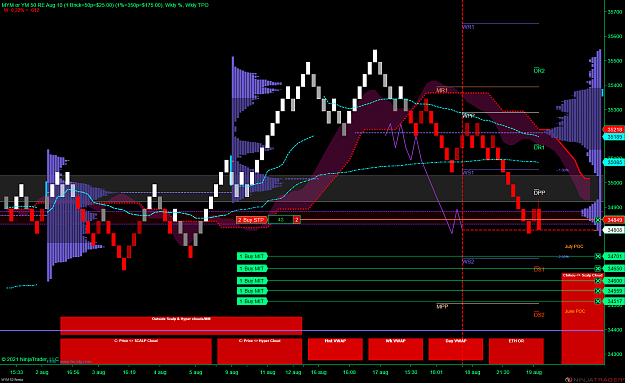Click the 35500 price axis label
Viewport: 625px width, 383px height.
tap(615, 61)
